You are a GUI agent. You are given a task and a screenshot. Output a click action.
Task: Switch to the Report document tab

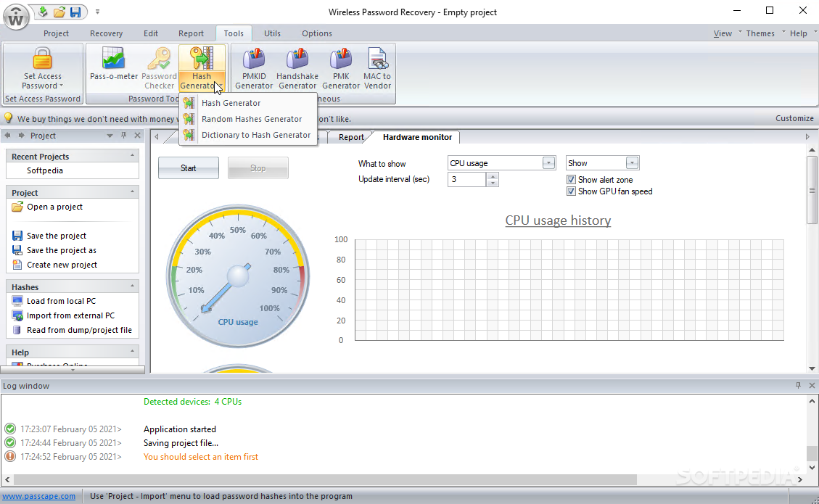(351, 137)
